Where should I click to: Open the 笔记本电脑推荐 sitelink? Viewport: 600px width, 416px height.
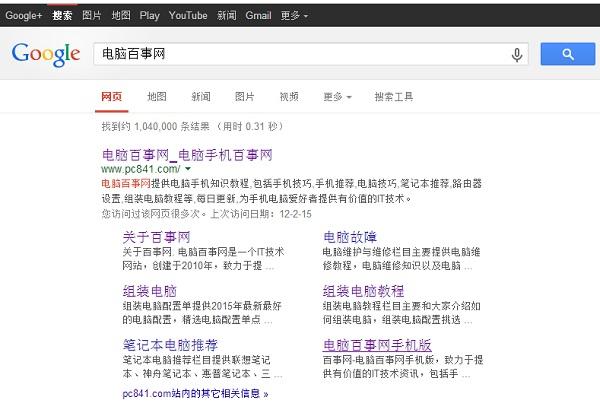(170, 345)
